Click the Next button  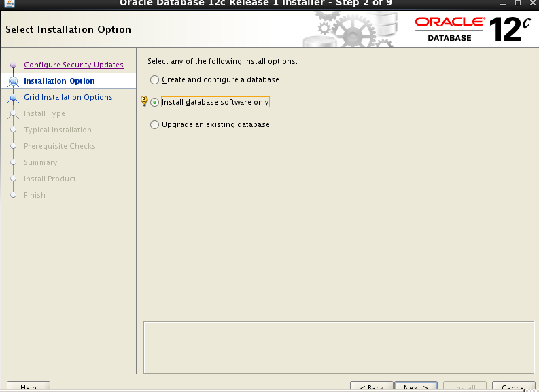(x=416, y=387)
